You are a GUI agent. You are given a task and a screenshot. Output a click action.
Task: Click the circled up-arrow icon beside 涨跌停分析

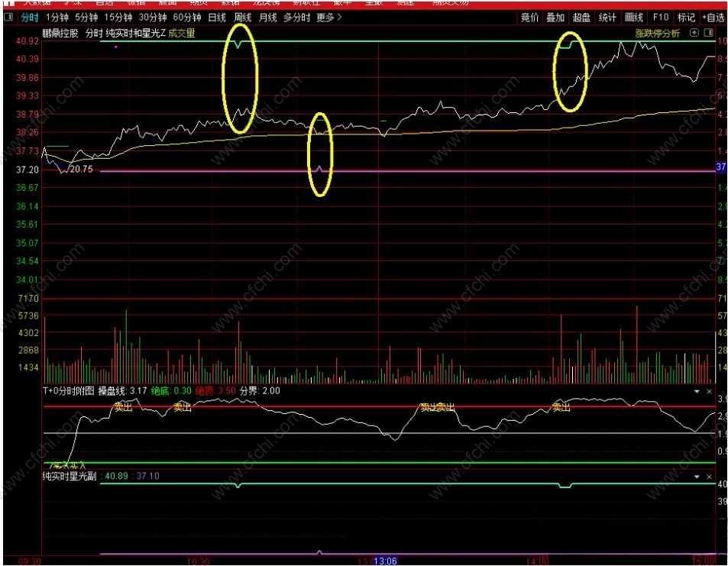694,33
